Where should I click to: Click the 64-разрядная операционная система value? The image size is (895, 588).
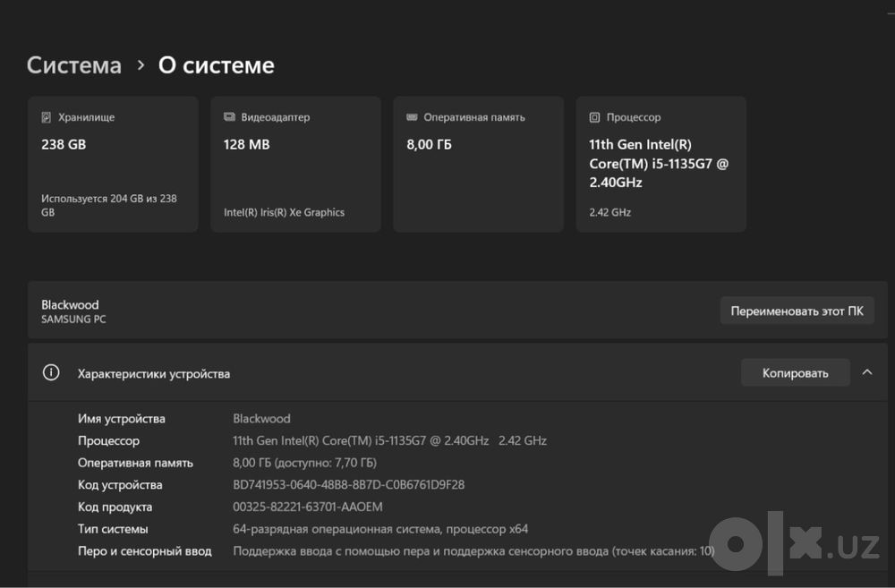(x=380, y=529)
